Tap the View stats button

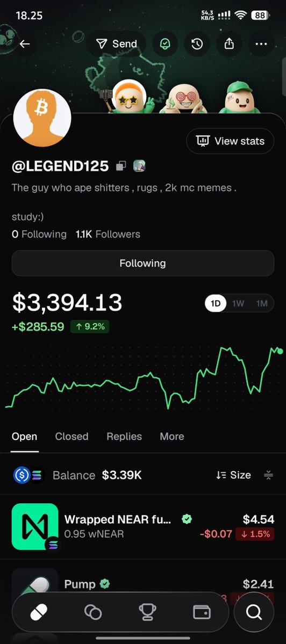(230, 141)
